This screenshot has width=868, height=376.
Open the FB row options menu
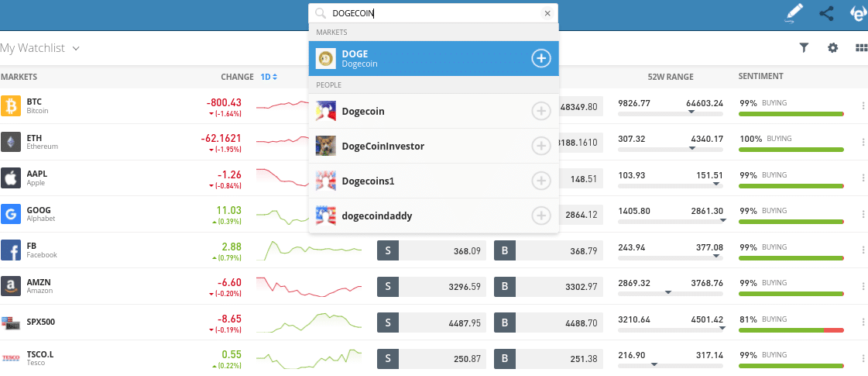pos(863,250)
